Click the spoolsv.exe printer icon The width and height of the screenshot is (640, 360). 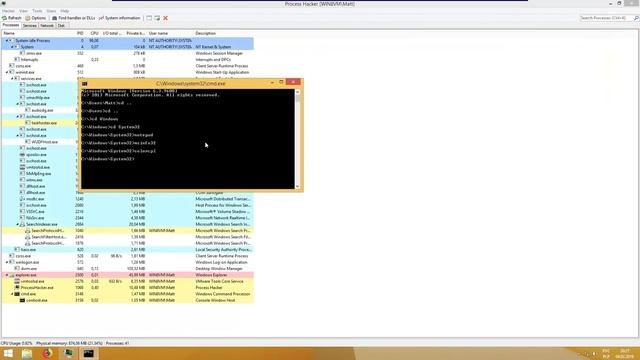pyautogui.click(x=22, y=155)
